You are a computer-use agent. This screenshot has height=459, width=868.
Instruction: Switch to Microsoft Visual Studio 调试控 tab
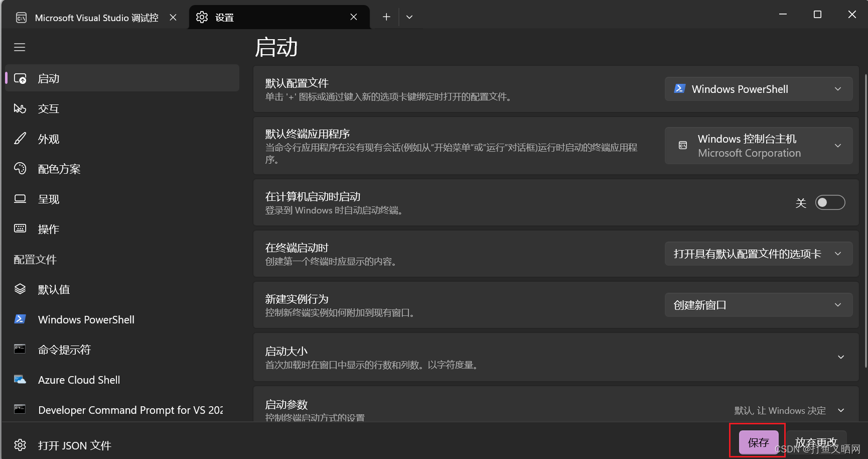pos(96,18)
